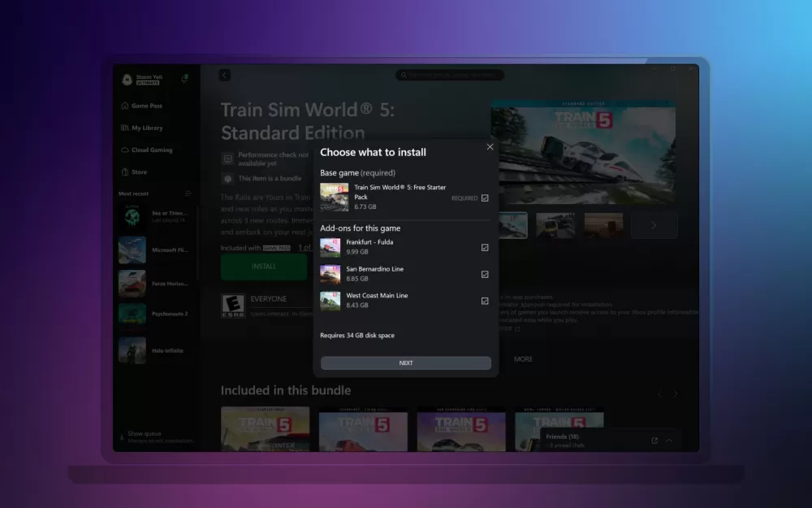
Task: Select the Free Starter Pack thumbnail image
Action: (334, 197)
